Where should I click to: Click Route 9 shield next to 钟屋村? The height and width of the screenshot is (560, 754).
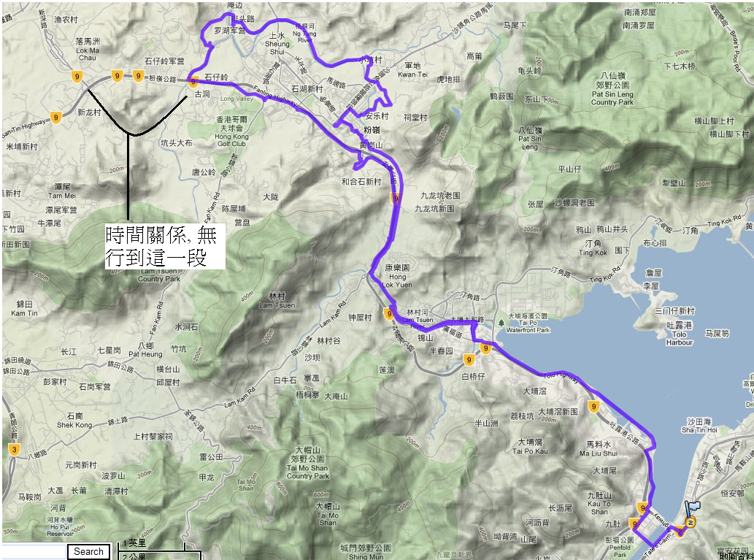pyautogui.click(x=388, y=314)
